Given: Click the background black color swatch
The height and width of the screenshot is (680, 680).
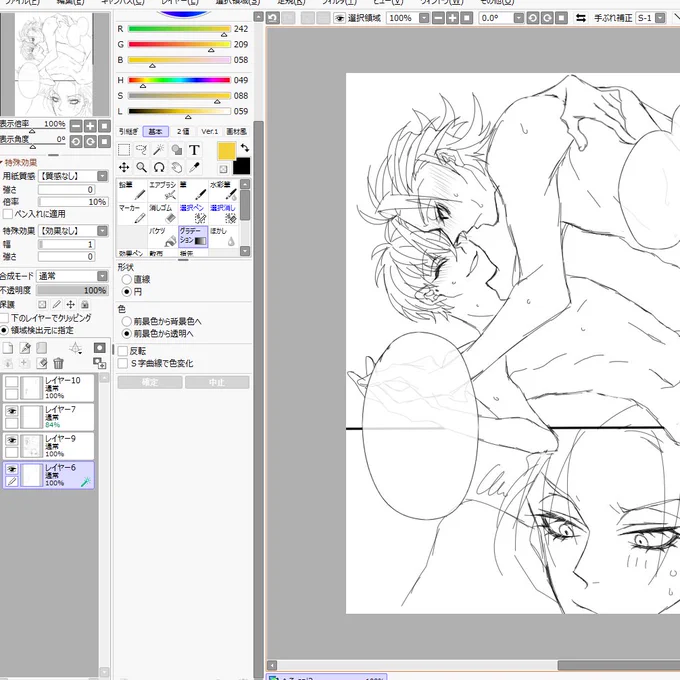Looking at the screenshot, I should (x=242, y=166).
